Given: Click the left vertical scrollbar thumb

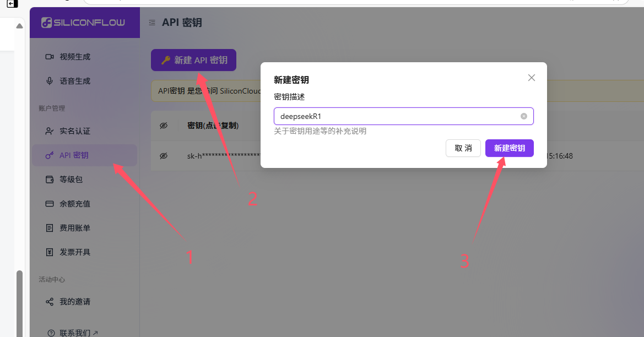Looking at the screenshot, I should click(x=19, y=303).
